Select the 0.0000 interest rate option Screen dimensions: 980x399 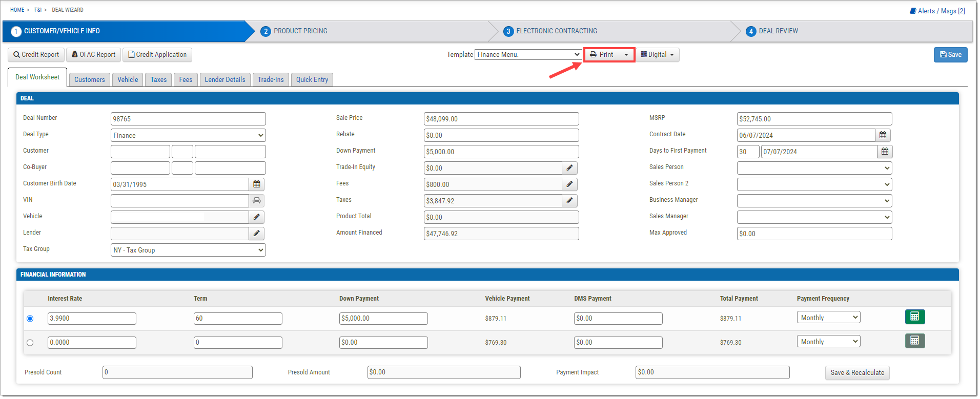pos(30,343)
